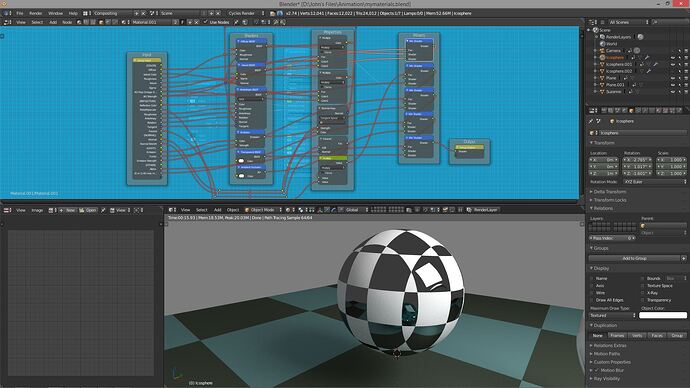Expand the Motion Paths panel

(606, 354)
